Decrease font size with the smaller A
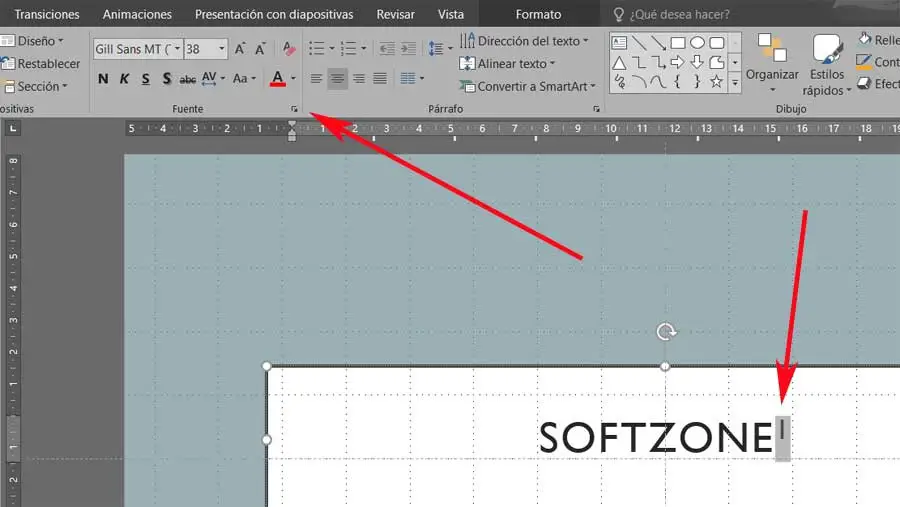The height and width of the screenshot is (507, 900). coord(261,49)
